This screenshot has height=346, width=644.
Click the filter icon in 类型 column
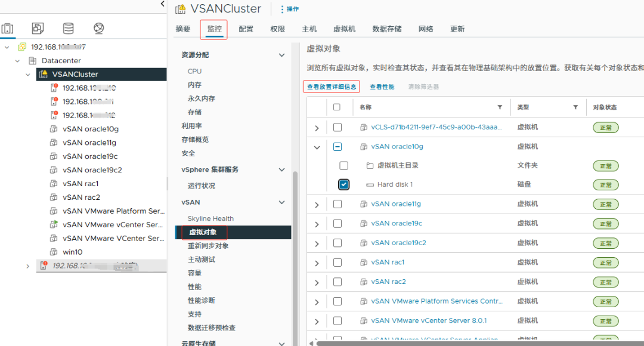point(575,107)
